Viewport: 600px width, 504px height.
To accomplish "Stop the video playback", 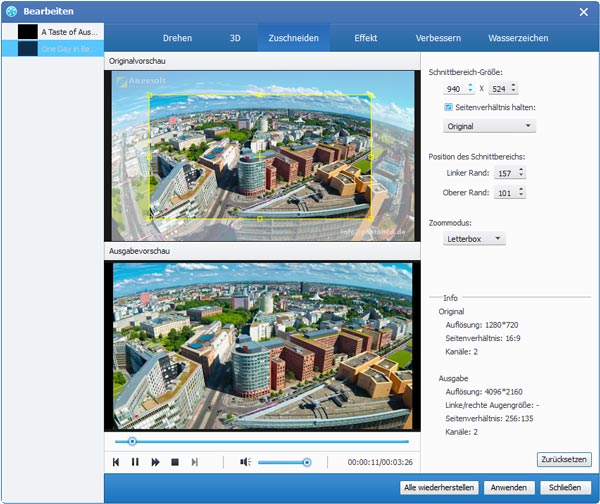I will pos(175,462).
